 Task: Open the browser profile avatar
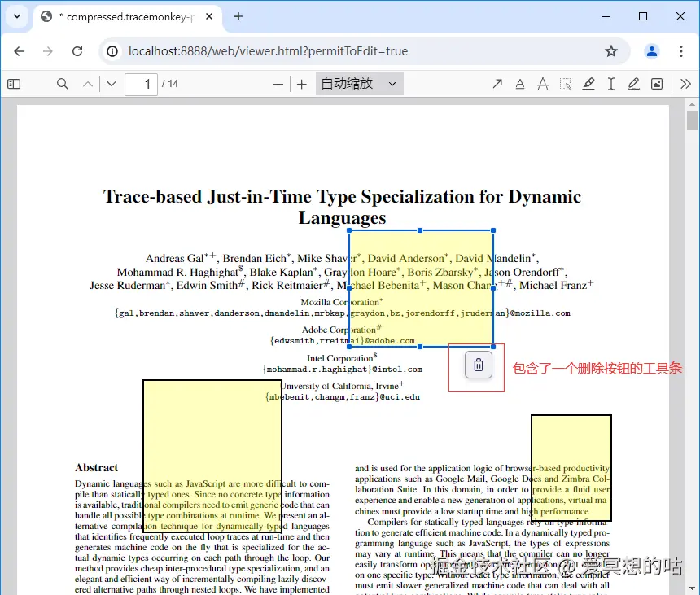(652, 51)
